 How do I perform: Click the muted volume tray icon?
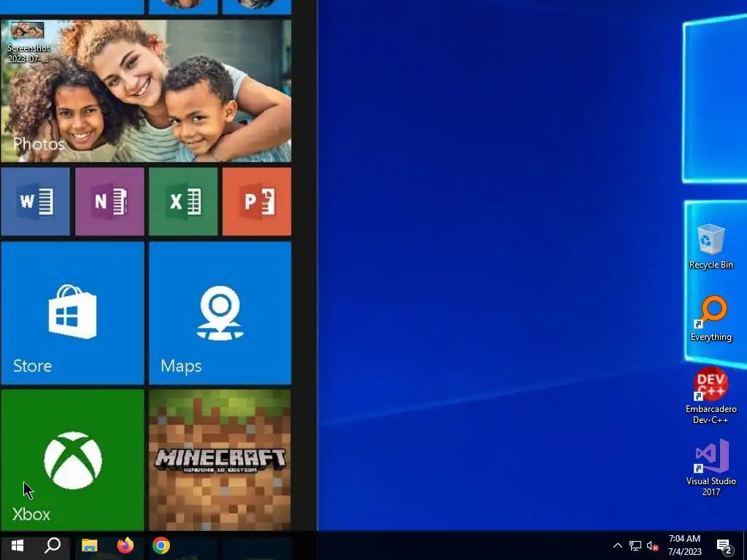(652, 545)
